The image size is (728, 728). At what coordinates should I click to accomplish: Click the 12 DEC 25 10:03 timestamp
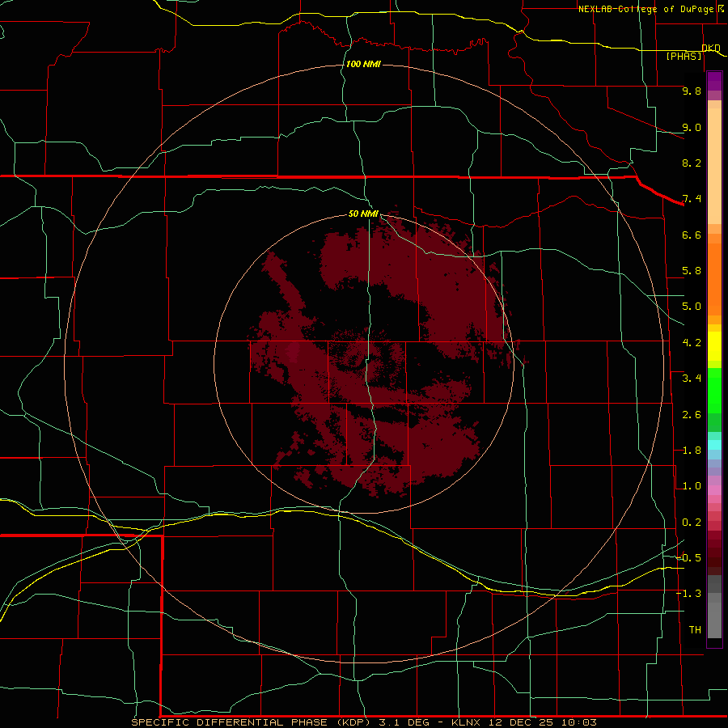click(544, 722)
